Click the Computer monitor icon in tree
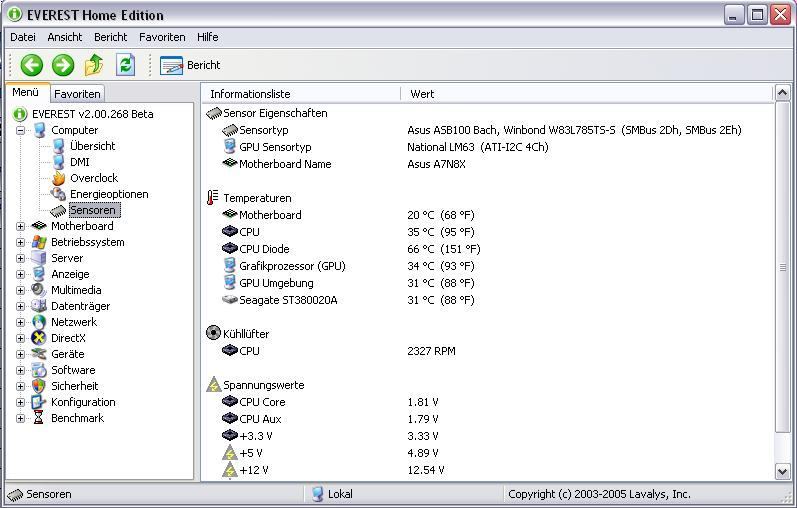This screenshot has height=508, width=797. [x=40, y=130]
